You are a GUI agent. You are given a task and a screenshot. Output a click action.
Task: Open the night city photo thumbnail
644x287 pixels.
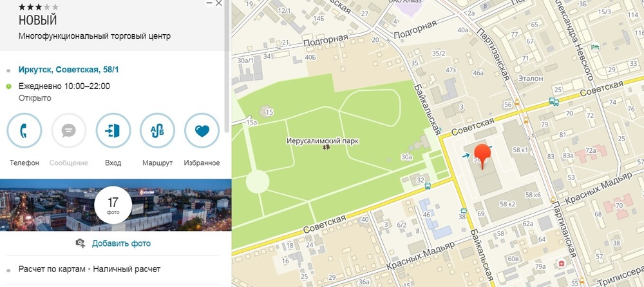click(x=115, y=205)
